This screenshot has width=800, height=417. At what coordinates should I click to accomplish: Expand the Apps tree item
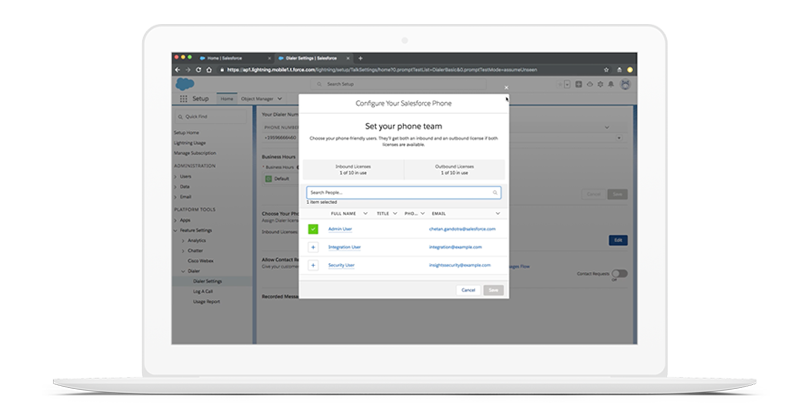pos(176,220)
